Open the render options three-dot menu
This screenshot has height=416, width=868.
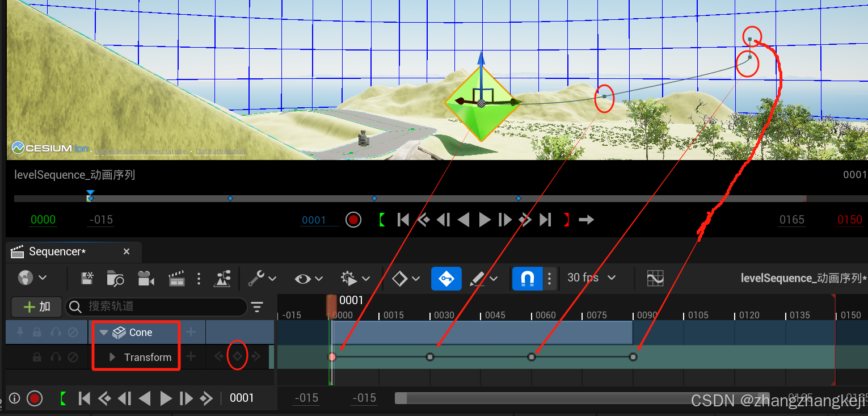199,278
